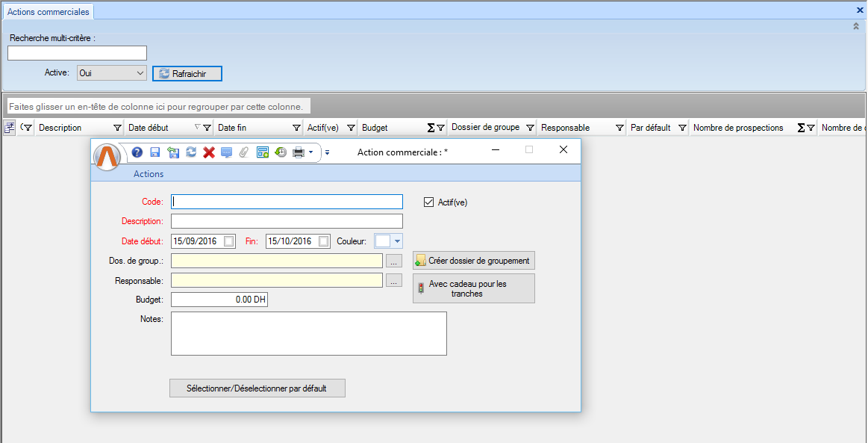Click Sélectionner/Déselectionner par défaut button

(x=257, y=388)
